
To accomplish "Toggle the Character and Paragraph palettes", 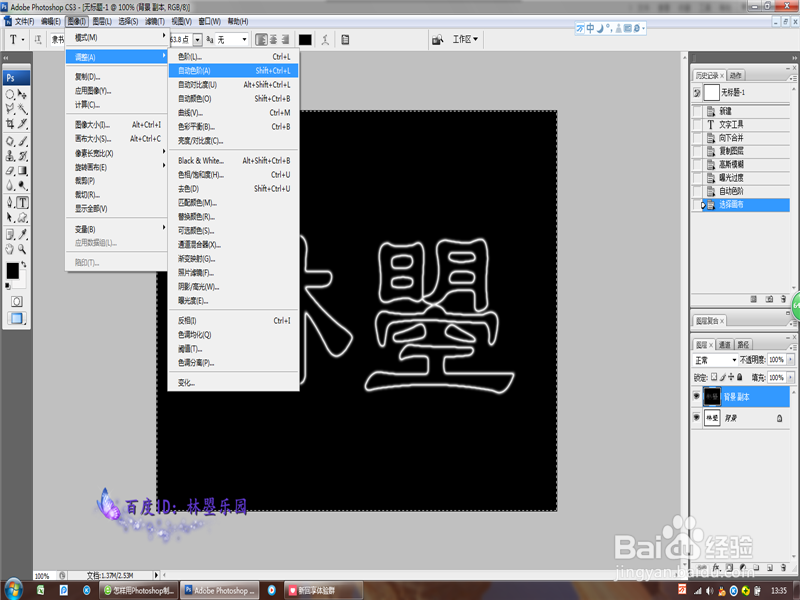I will (346, 40).
